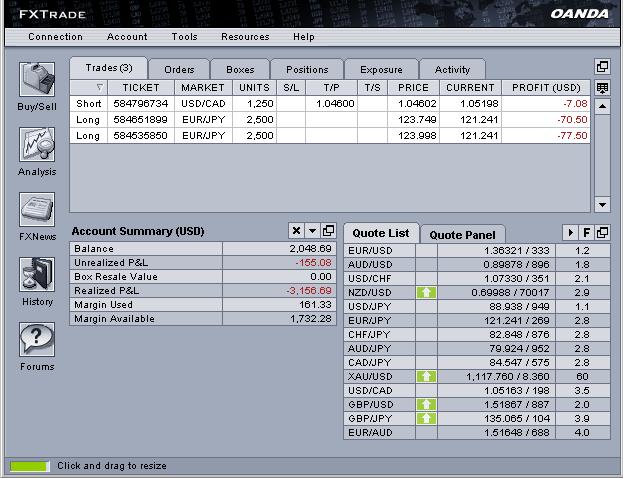Select the AUD/JPY quote row

(477, 348)
